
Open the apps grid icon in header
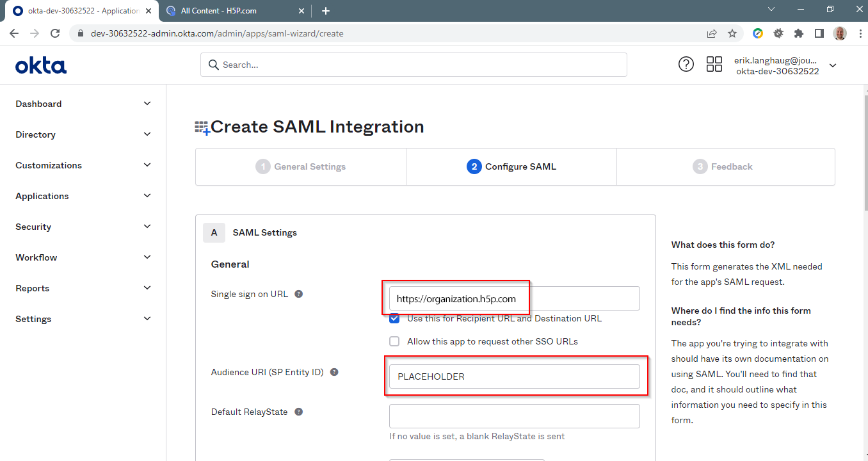(714, 64)
